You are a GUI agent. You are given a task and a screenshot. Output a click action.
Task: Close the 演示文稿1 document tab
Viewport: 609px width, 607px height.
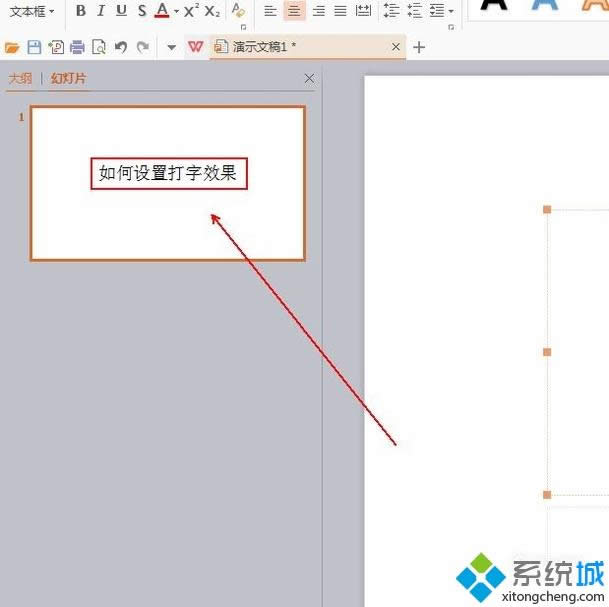[396, 47]
